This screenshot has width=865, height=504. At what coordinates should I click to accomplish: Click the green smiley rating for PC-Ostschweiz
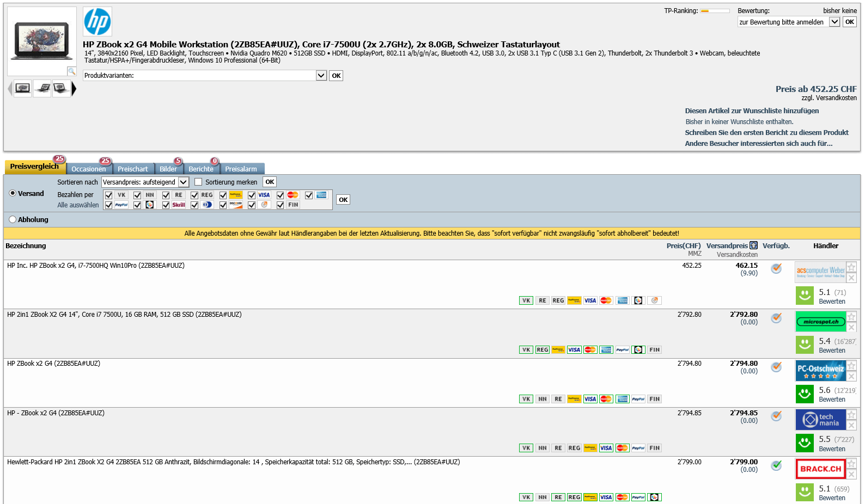coord(805,394)
